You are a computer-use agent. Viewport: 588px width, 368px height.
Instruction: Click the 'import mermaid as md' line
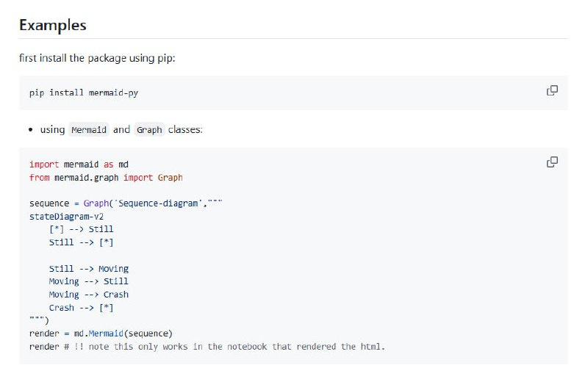79,165
